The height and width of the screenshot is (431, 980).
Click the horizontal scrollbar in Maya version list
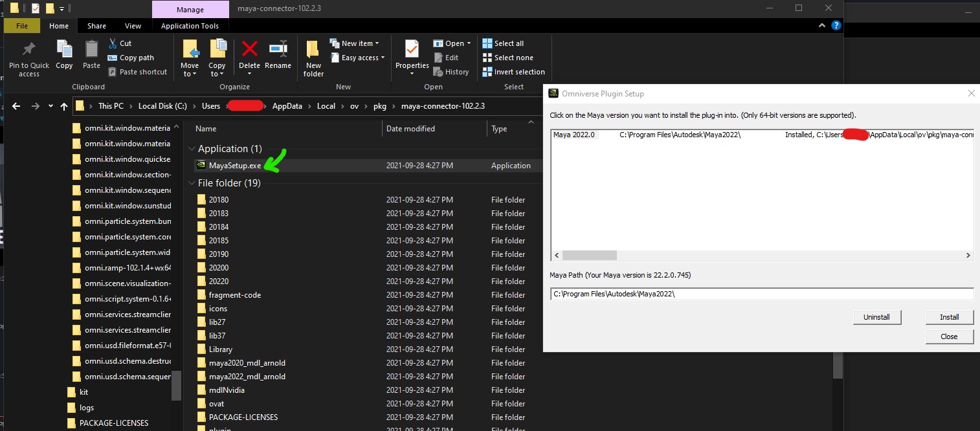(590, 256)
